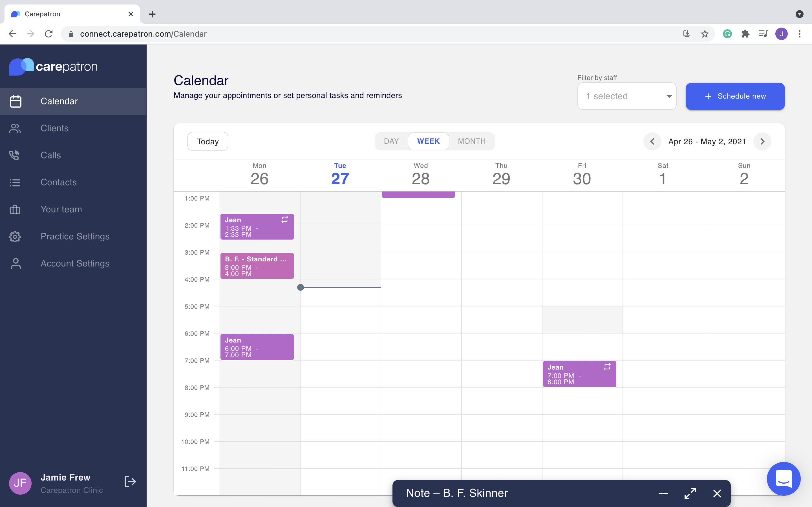Open the live chat bubble
The width and height of the screenshot is (812, 507).
click(784, 479)
